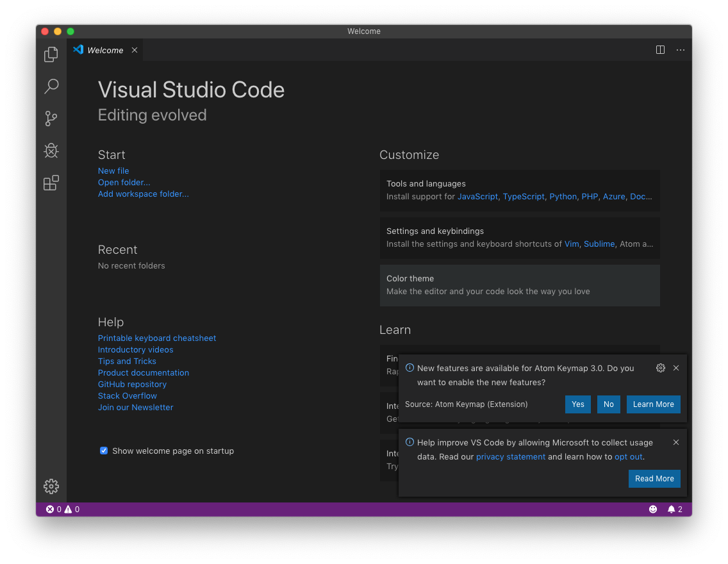Screen dimensions: 728x564
Task: Open Stack Overflow link
Action: [x=128, y=396]
